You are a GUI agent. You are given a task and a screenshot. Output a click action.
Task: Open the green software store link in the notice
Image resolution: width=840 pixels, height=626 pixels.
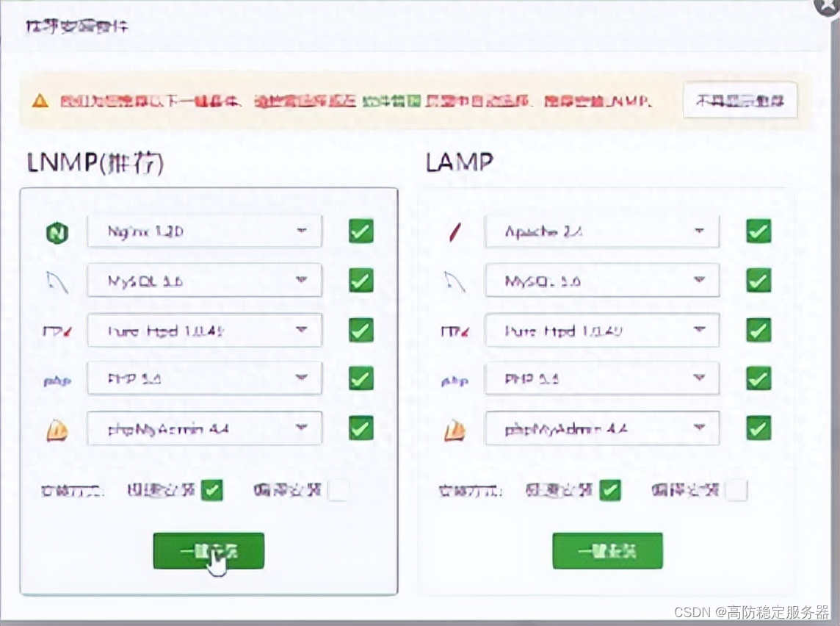(x=391, y=101)
